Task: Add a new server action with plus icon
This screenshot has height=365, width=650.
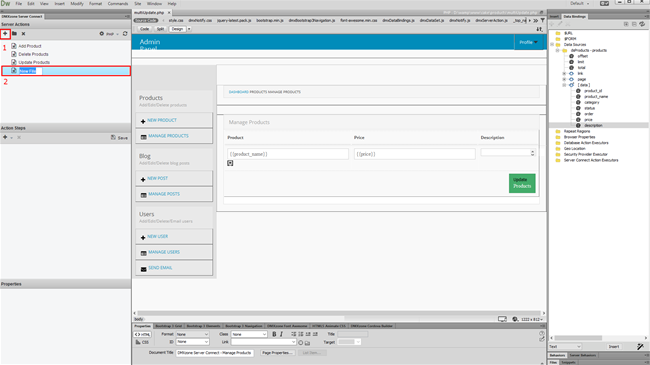Action: click(5, 34)
